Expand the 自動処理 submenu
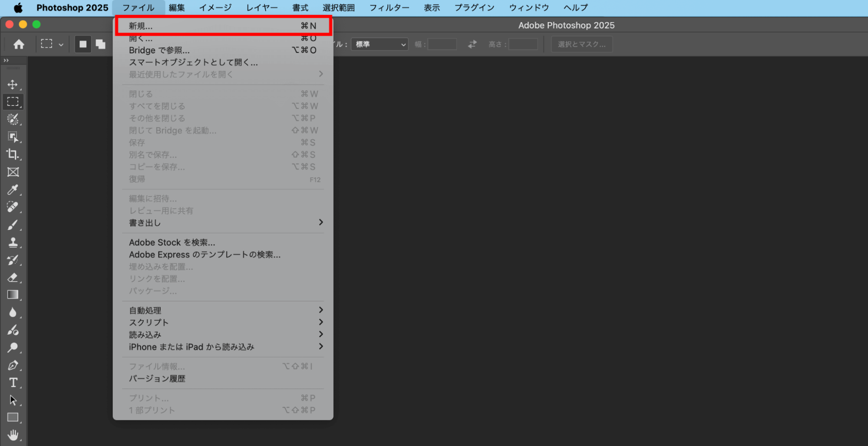Image resolution: width=868 pixels, height=446 pixels. tap(223, 310)
